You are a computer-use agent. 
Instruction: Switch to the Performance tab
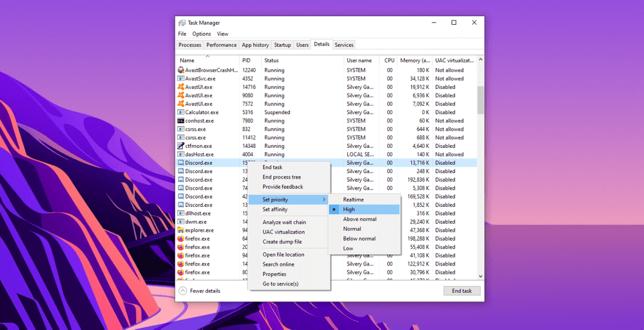pos(221,45)
